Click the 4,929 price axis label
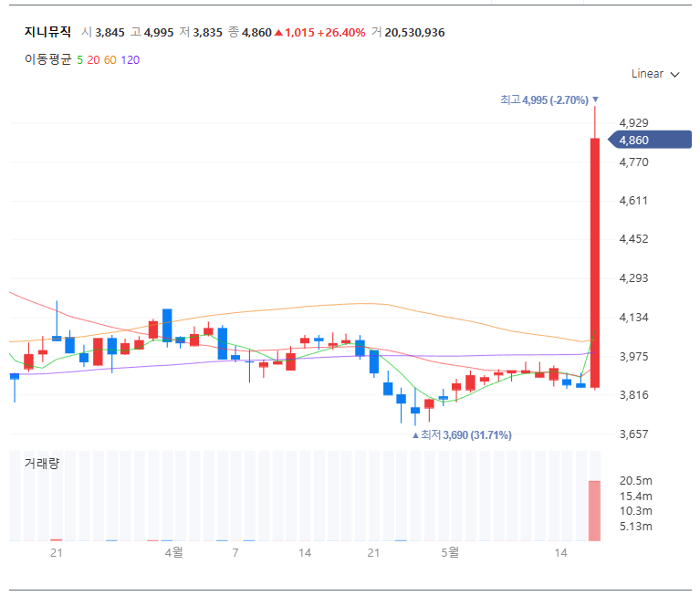700x596 pixels. point(633,123)
